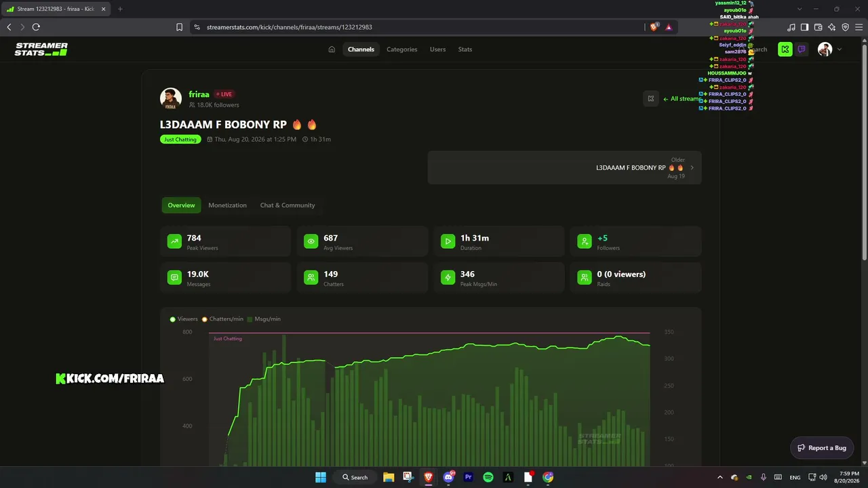View site settings icon in address bar

[197, 27]
